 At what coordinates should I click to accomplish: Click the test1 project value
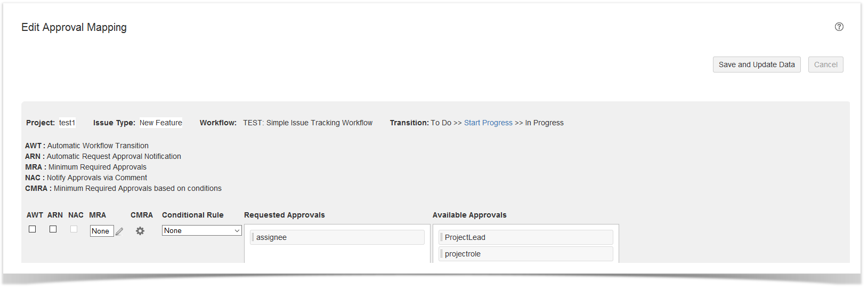pos(67,123)
